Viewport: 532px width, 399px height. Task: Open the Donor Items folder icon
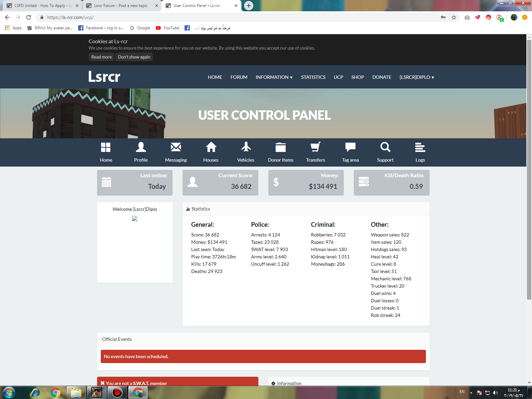click(x=281, y=147)
